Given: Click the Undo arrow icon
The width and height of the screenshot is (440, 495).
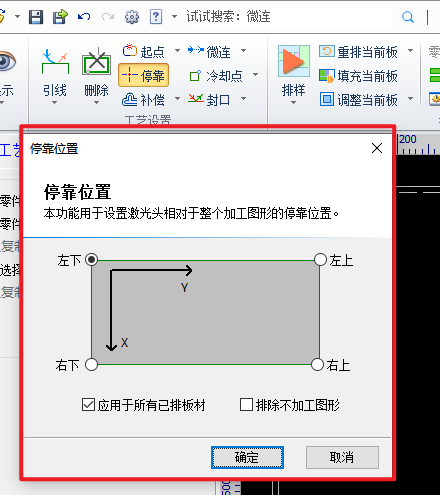Looking at the screenshot, I should 84,16.
